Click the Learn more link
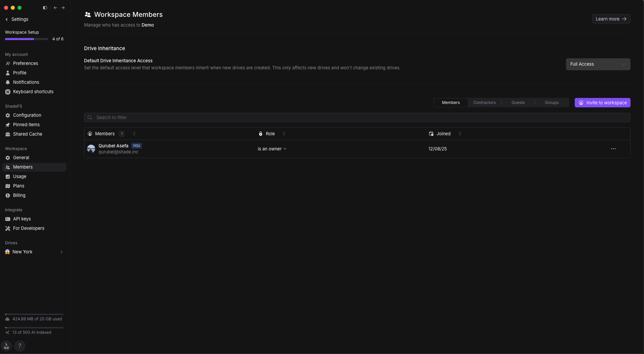The image size is (644, 354). 611,19
